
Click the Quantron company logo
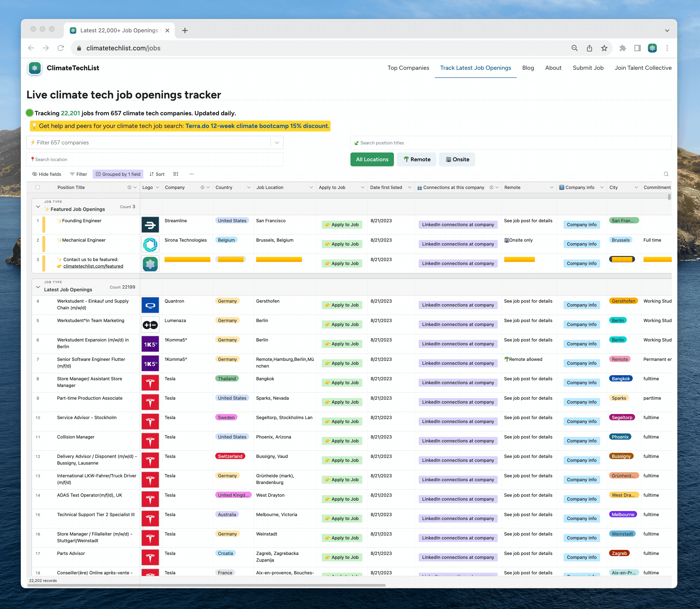coord(150,305)
